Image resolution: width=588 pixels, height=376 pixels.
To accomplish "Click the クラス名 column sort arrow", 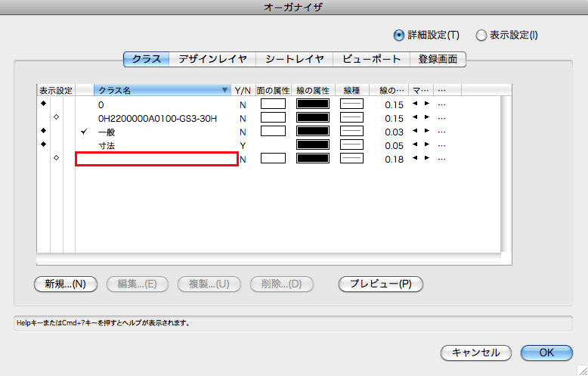I will (x=224, y=90).
